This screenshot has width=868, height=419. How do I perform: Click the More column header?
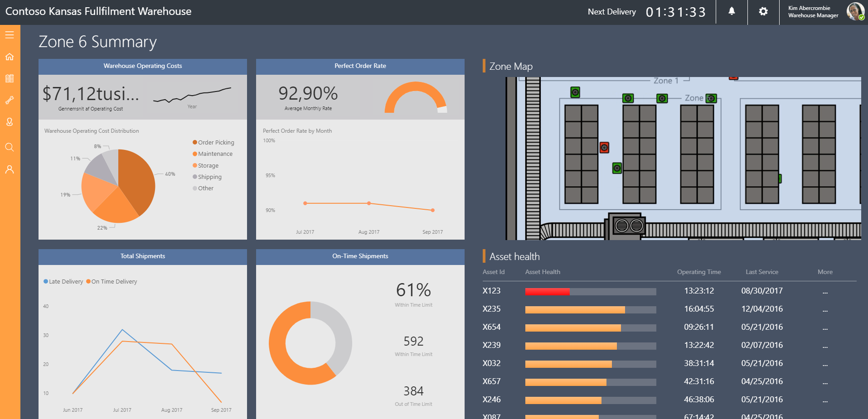825,272
